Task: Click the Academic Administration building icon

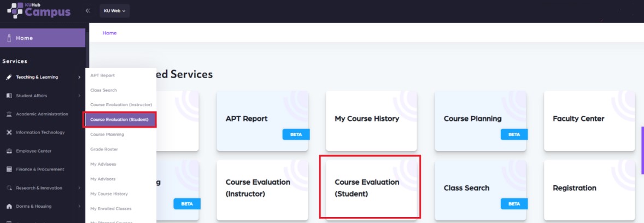Action: (9, 114)
